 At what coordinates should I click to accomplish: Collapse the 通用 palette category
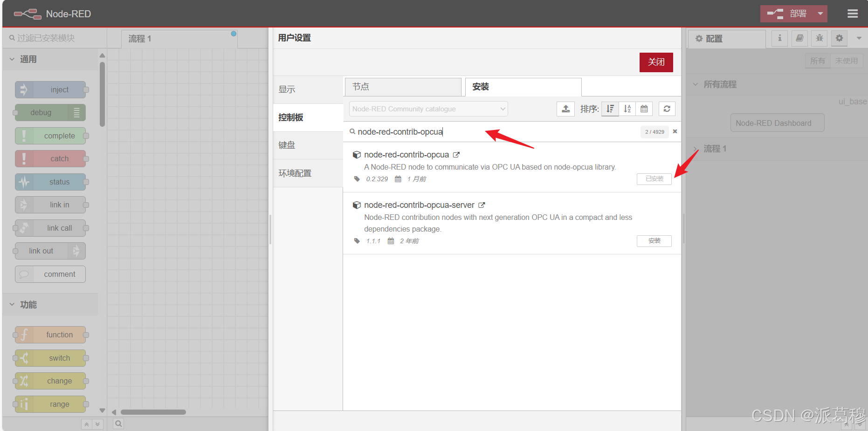[x=50, y=59]
